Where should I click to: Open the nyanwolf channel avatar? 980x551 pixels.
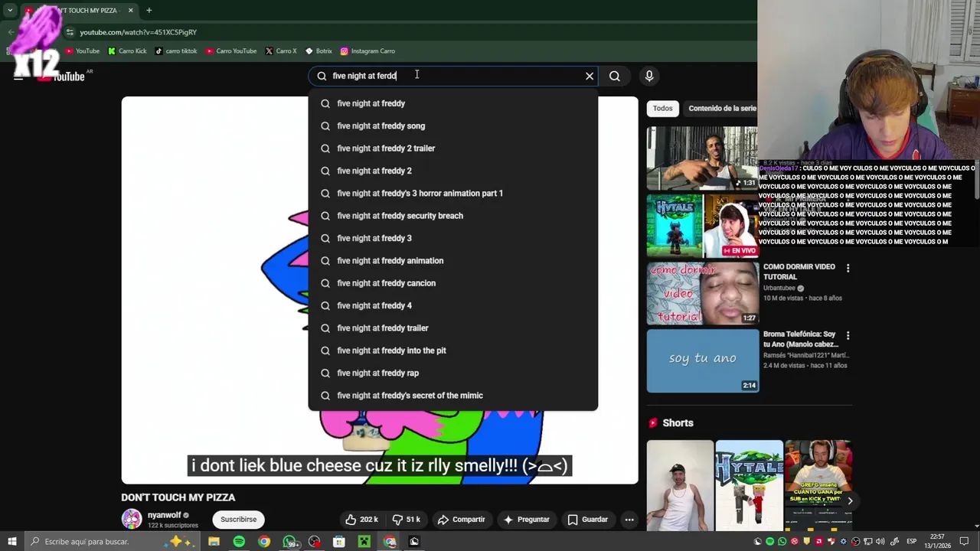coord(132,519)
